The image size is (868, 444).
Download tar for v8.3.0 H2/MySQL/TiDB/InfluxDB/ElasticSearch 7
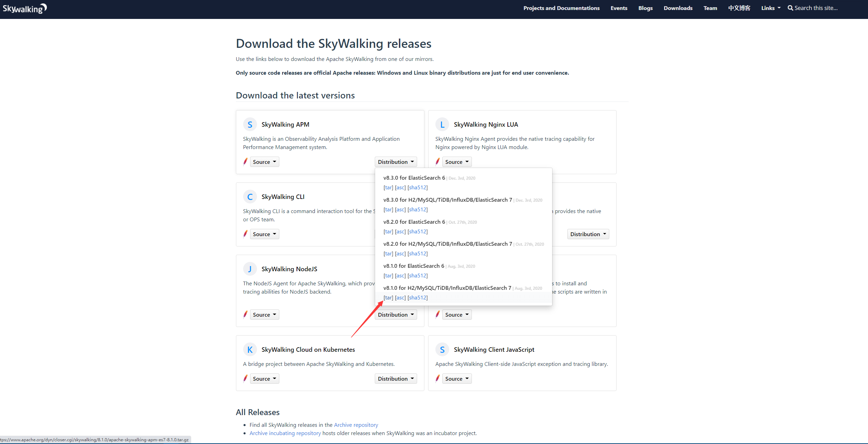pyautogui.click(x=388, y=210)
